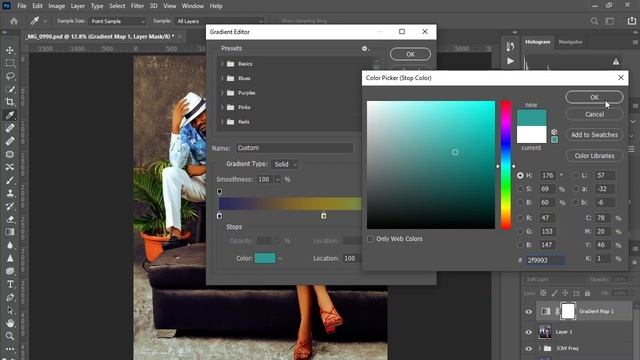The height and width of the screenshot is (360, 640).
Task: Select the S saturation radio button
Action: [x=520, y=189]
